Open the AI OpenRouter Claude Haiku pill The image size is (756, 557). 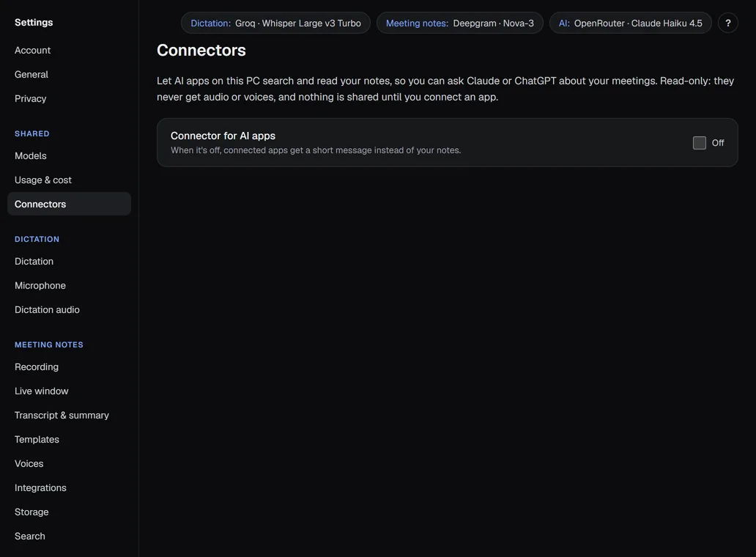click(630, 23)
